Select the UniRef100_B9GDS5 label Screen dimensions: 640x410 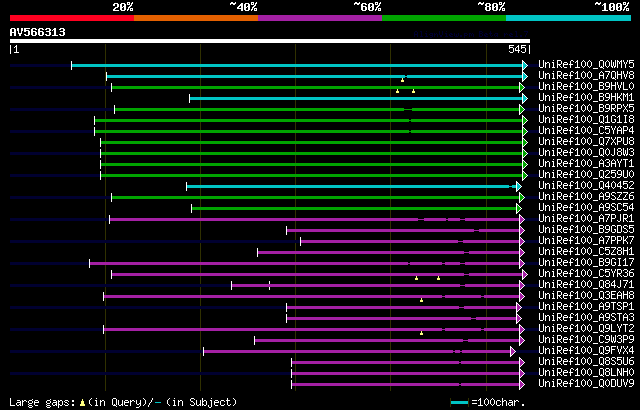586,230
